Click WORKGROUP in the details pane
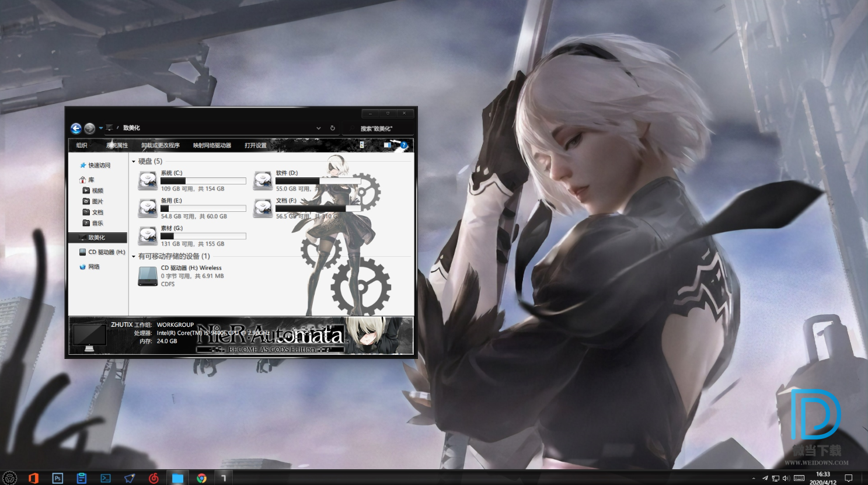 175,325
